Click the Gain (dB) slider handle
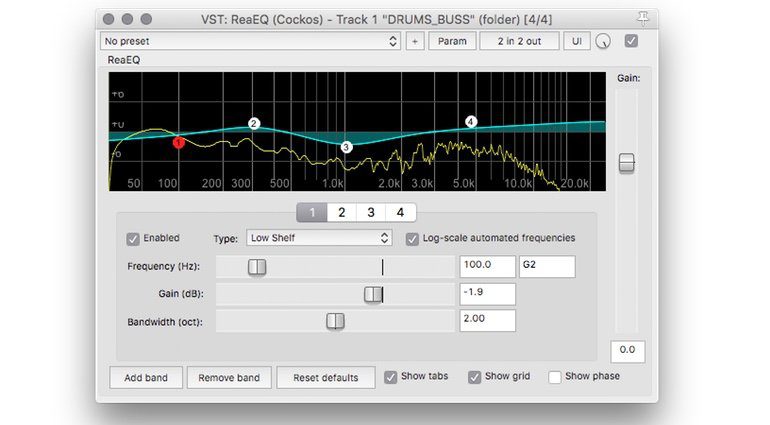Screen dimensions: 770x425 373,294
